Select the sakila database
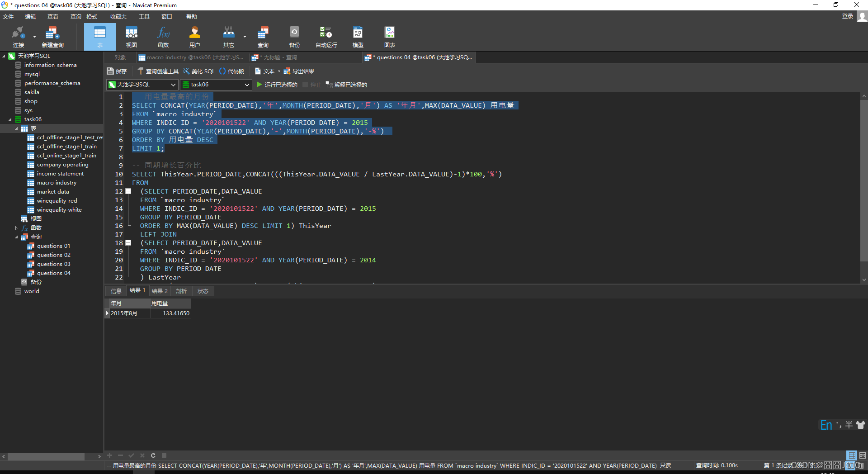868x474 pixels. pyautogui.click(x=32, y=92)
